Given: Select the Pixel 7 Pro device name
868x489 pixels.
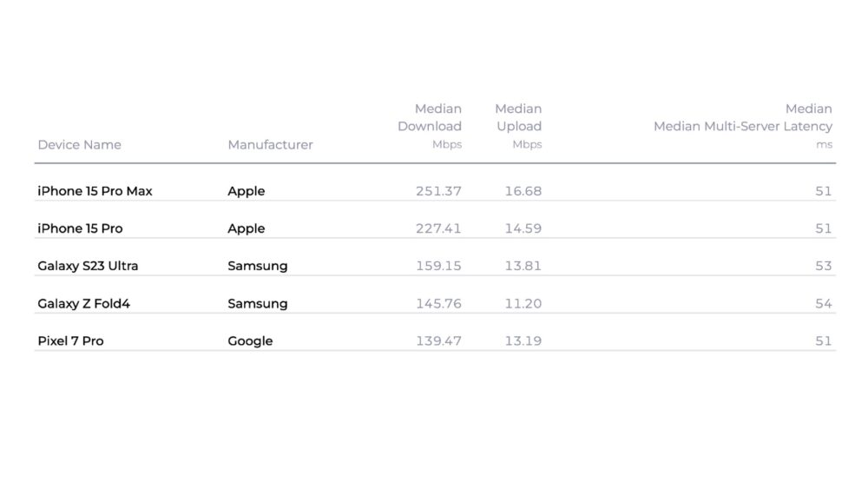Looking at the screenshot, I should pyautogui.click(x=70, y=340).
